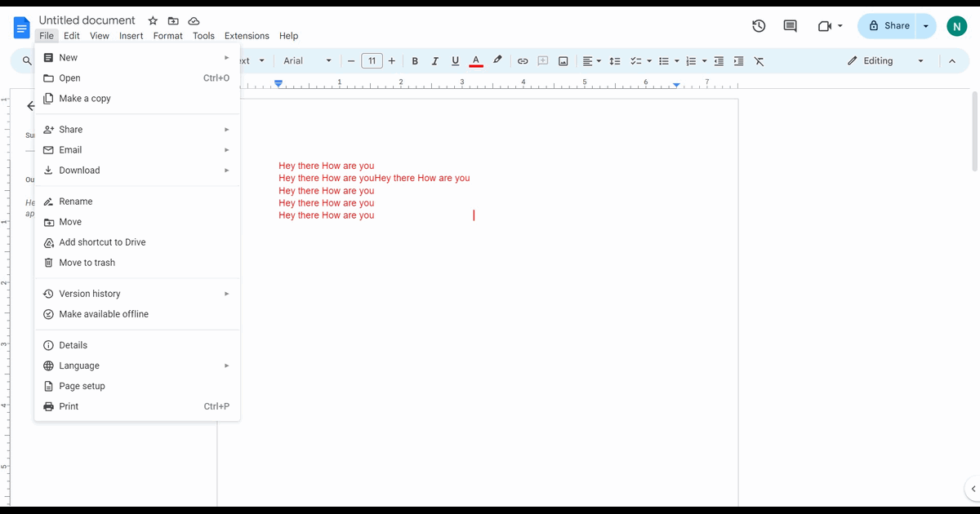Toggle underline formatting
This screenshot has height=514, width=980.
(x=455, y=61)
